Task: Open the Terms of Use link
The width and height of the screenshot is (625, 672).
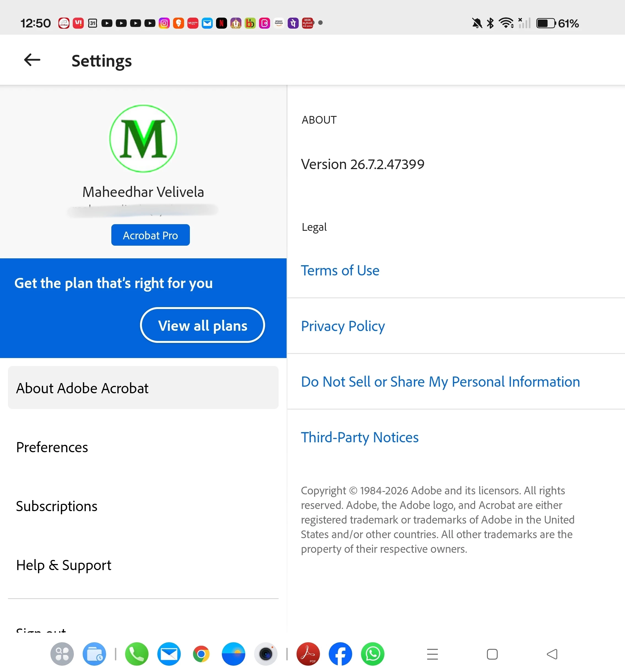Action: pyautogui.click(x=340, y=270)
